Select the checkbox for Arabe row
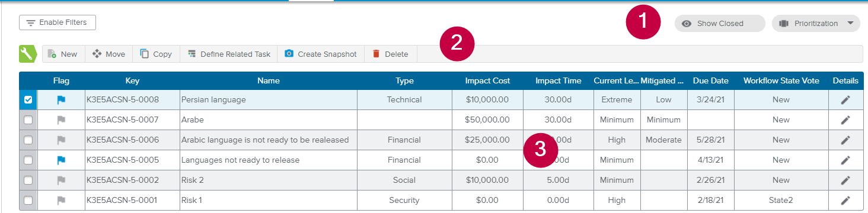 [x=28, y=120]
